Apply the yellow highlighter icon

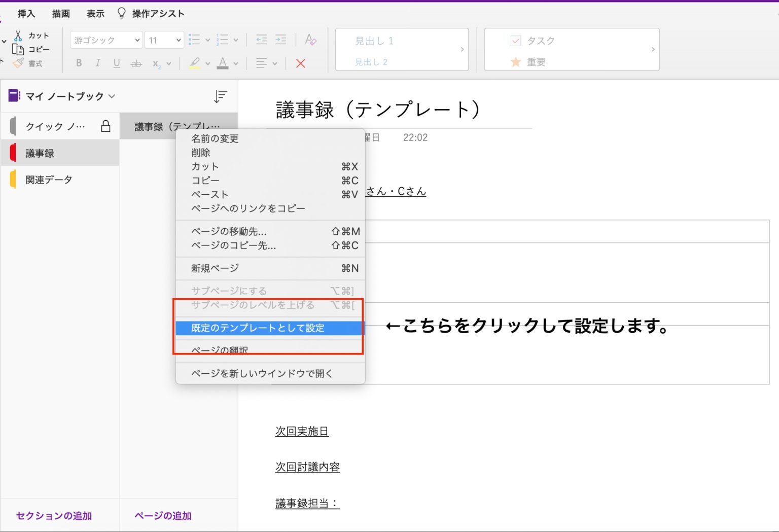tap(195, 63)
